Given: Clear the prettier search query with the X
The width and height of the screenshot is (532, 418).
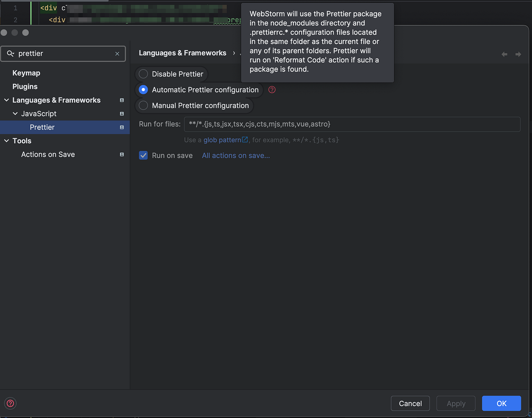Looking at the screenshot, I should coord(117,54).
